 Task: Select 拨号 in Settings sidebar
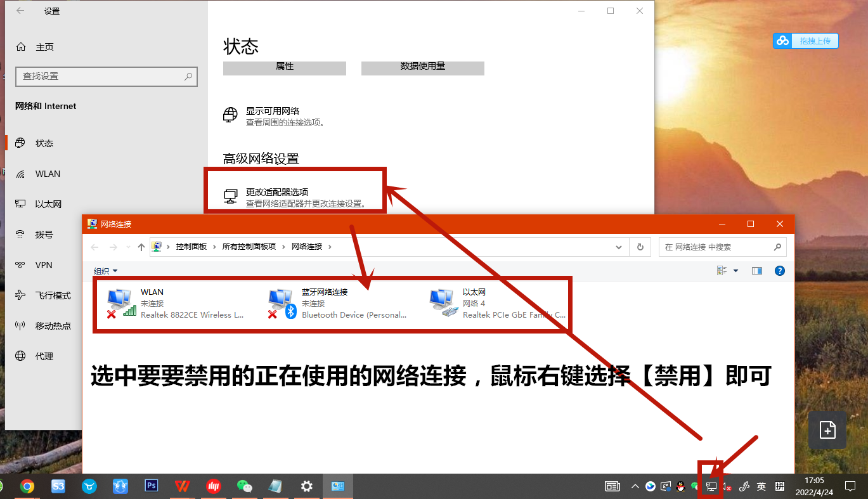(44, 235)
